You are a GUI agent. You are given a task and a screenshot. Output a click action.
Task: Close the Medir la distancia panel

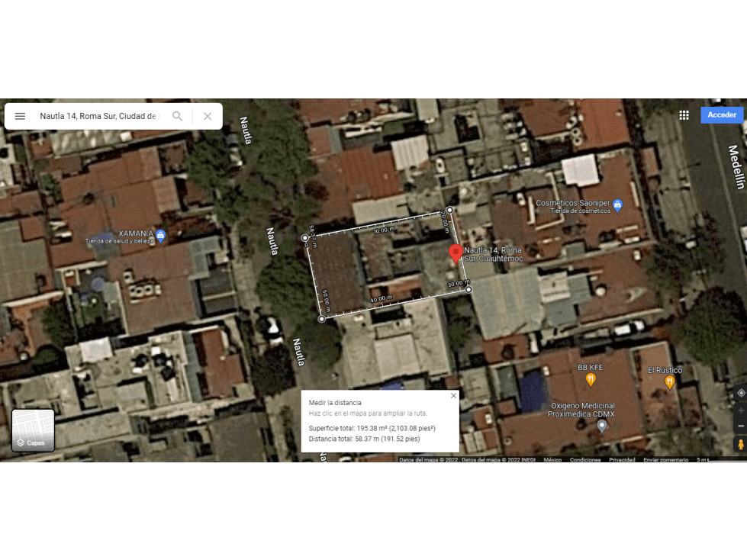(453, 396)
